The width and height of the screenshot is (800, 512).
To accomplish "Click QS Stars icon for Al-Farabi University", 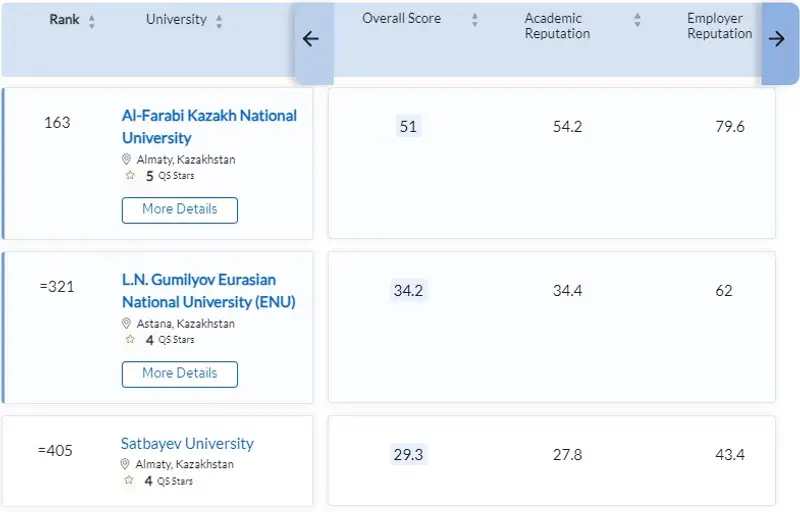I will tap(129, 175).
